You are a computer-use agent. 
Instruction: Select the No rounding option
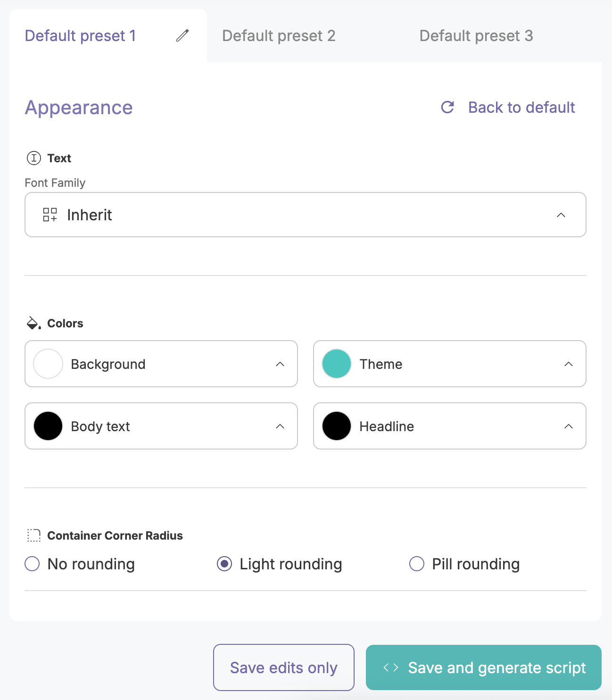(x=32, y=564)
